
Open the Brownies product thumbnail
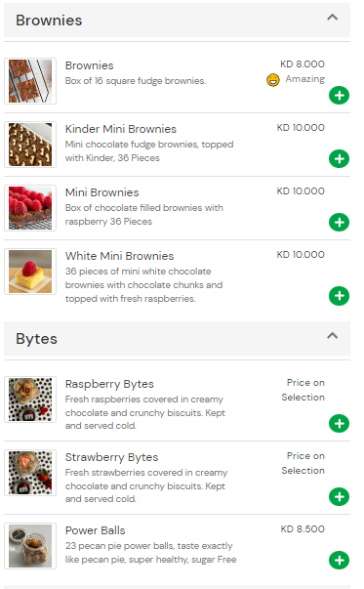click(30, 81)
